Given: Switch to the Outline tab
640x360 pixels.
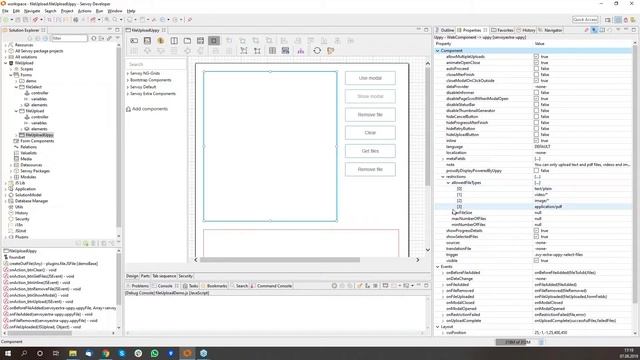Looking at the screenshot, I should point(444,30).
